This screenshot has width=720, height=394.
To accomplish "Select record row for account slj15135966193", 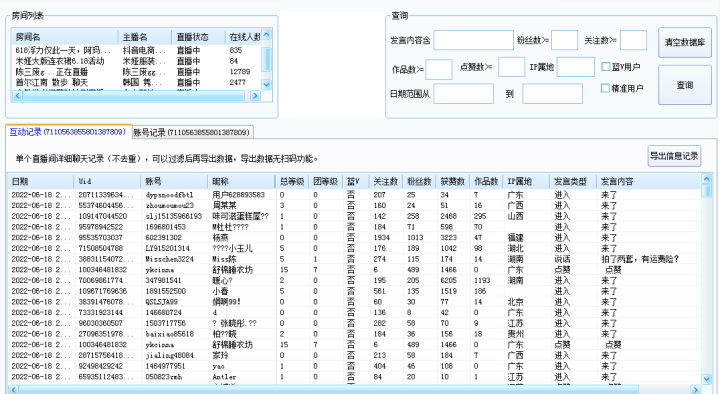I will (x=354, y=216).
